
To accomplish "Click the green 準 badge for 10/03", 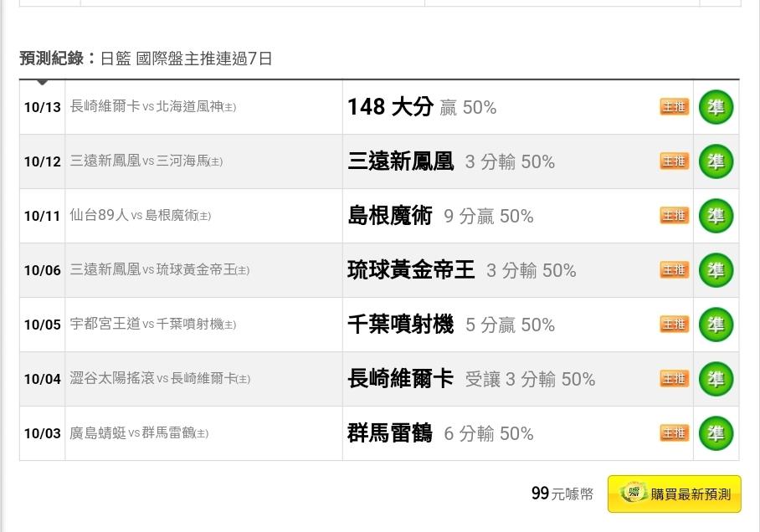I will (716, 433).
